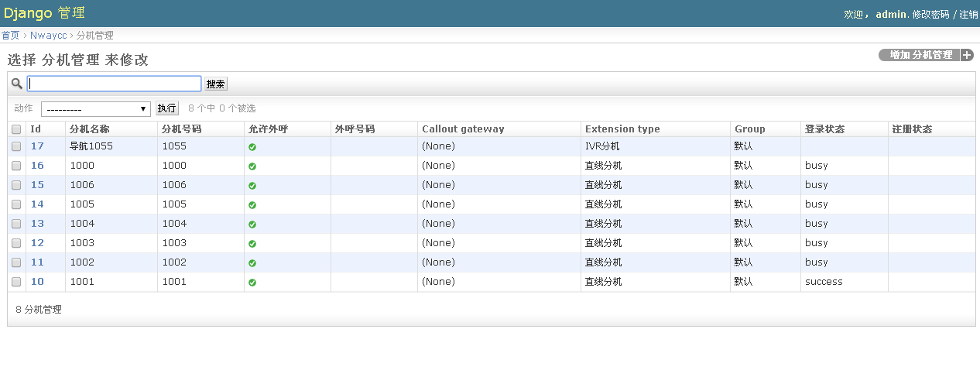Click green 允许外呼 checkmark in row 1004
980x384 pixels.
pyautogui.click(x=252, y=225)
